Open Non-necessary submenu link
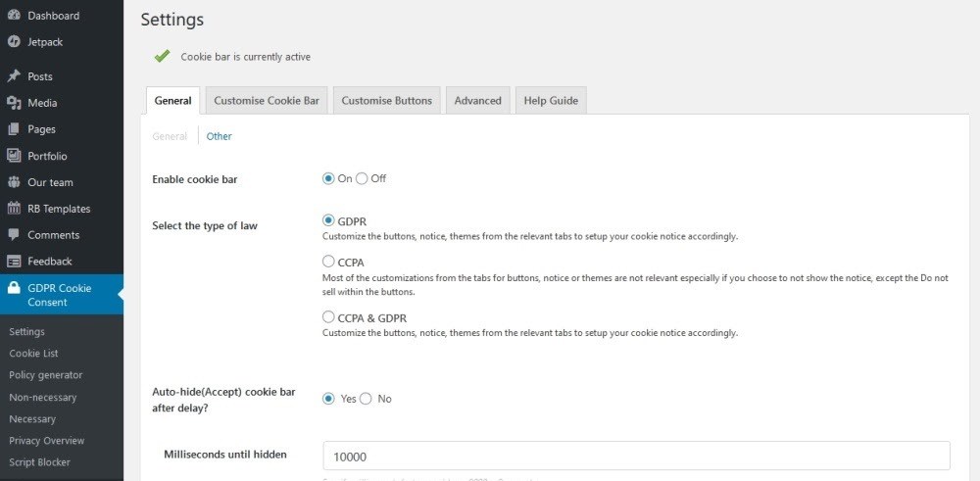Image resolution: width=980 pixels, height=481 pixels. 42,397
